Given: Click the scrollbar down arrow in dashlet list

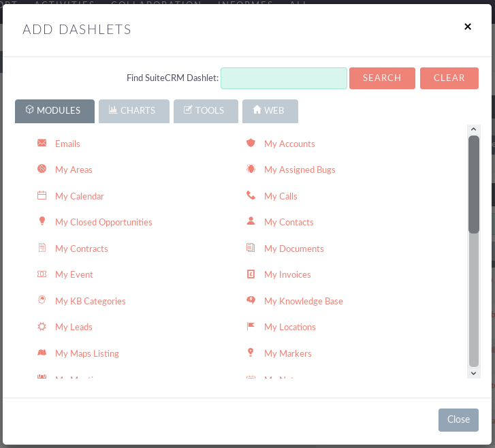Looking at the screenshot, I should click(x=474, y=373).
